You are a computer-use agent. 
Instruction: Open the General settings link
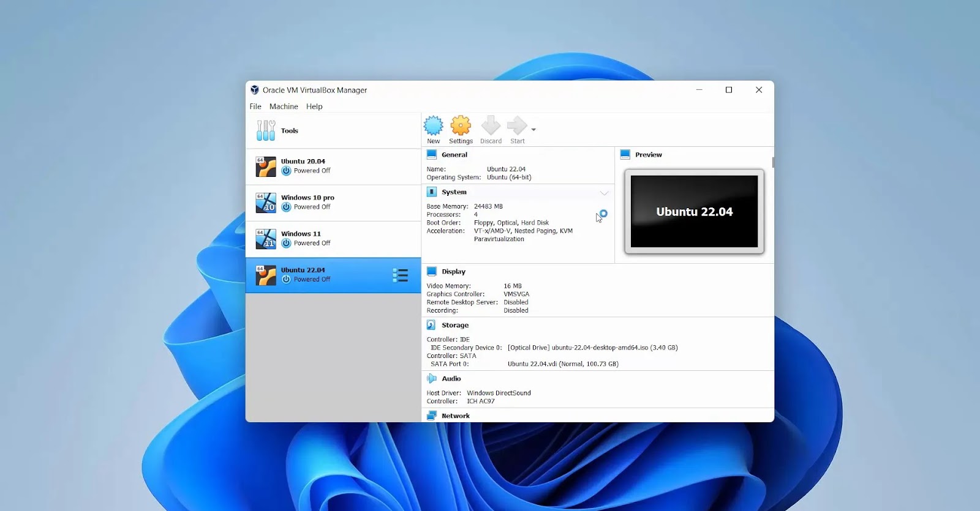[x=454, y=155]
